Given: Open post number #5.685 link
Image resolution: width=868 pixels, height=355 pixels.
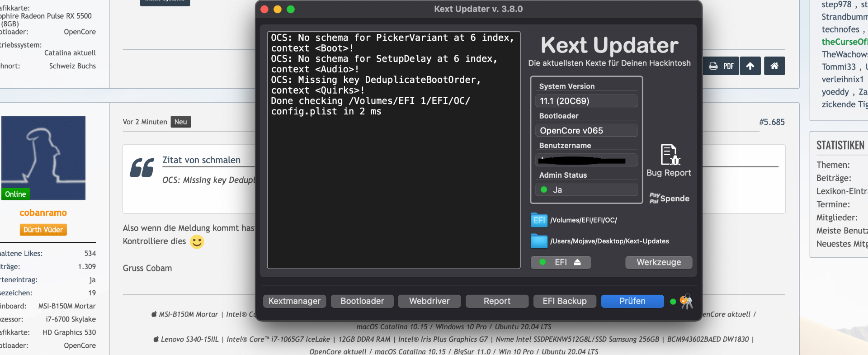Looking at the screenshot, I should 772,122.
